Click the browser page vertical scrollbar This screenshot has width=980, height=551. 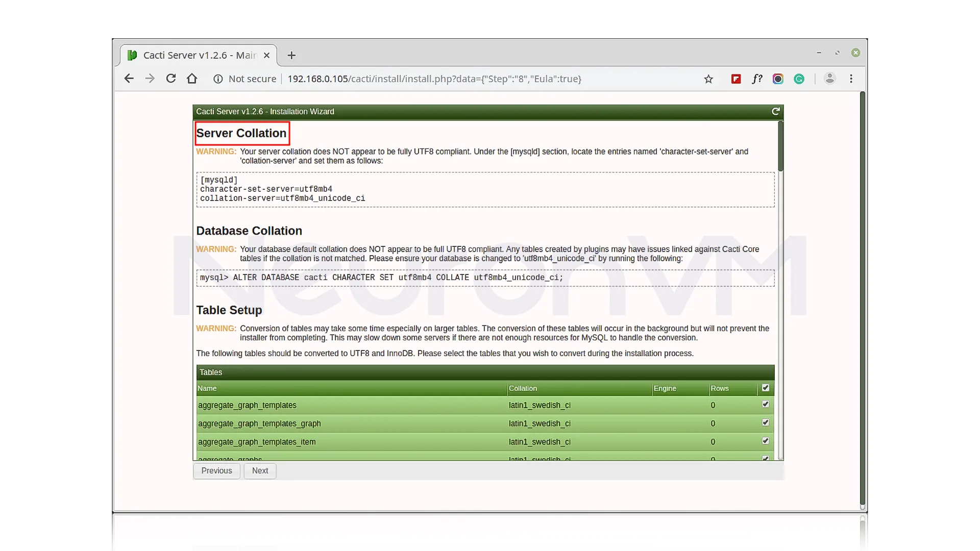tap(863, 298)
